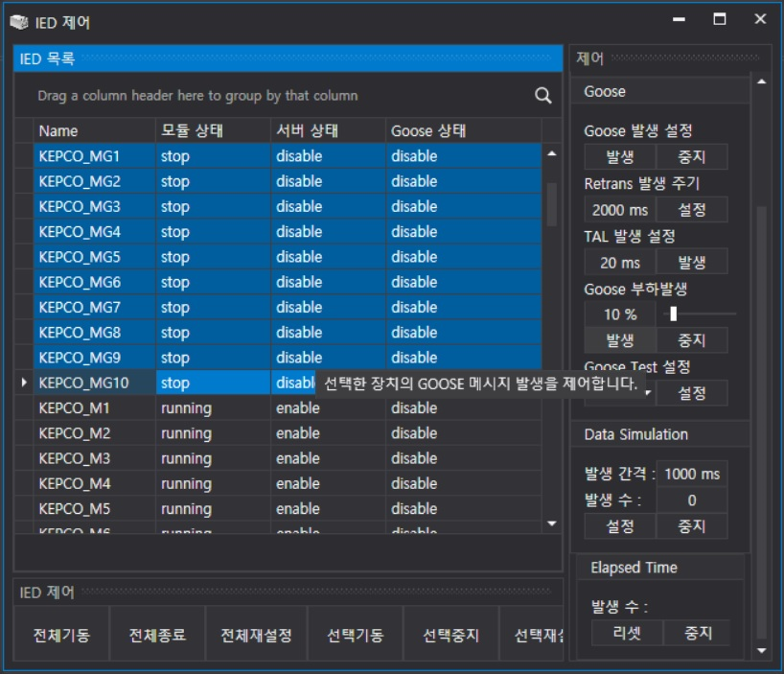Collapse the Data Simulation section header
Image resolution: width=784 pixels, height=674 pixels.
tap(660, 434)
